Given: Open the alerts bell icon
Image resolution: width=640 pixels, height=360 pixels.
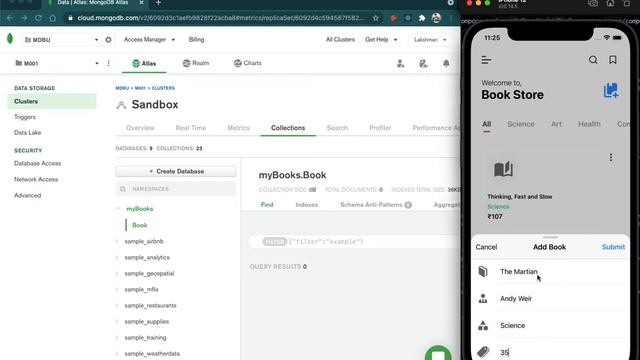Looking at the screenshot, I should pos(446,63).
